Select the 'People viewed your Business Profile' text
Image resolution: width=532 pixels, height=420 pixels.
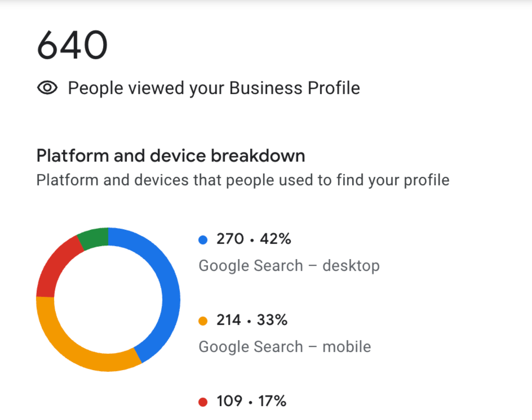point(214,88)
